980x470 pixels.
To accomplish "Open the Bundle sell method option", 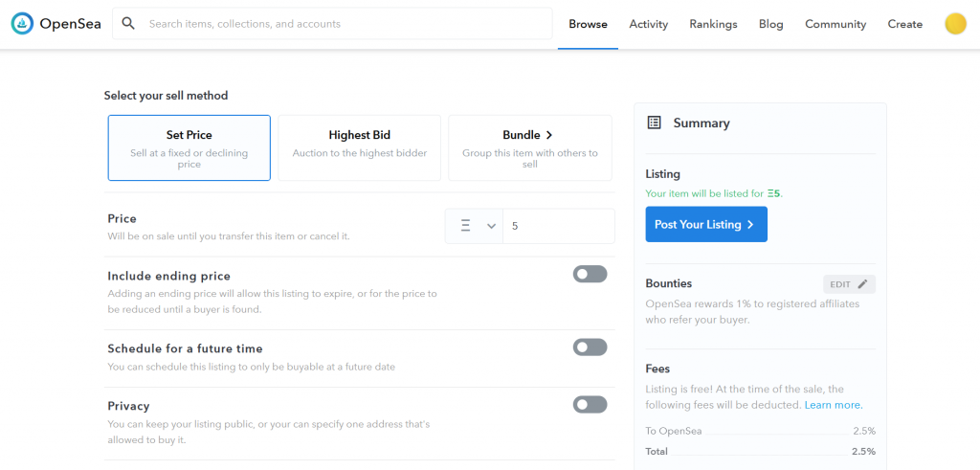I will [529, 147].
